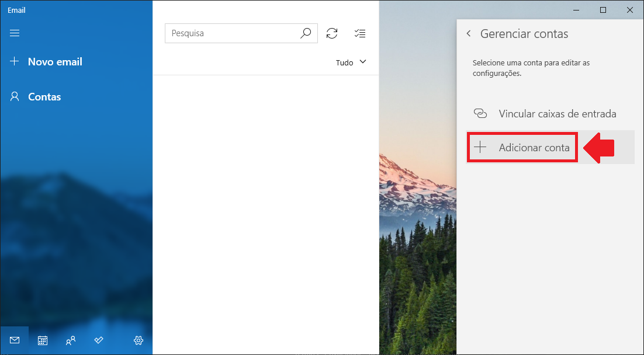644x355 pixels.
Task: Close the Email window
Action: pos(629,11)
